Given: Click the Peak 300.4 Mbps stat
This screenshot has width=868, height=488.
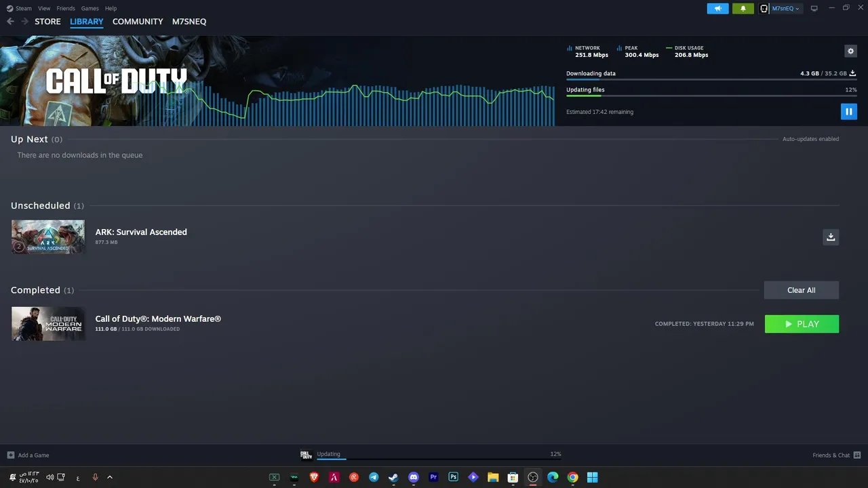Looking at the screenshot, I should (x=637, y=52).
